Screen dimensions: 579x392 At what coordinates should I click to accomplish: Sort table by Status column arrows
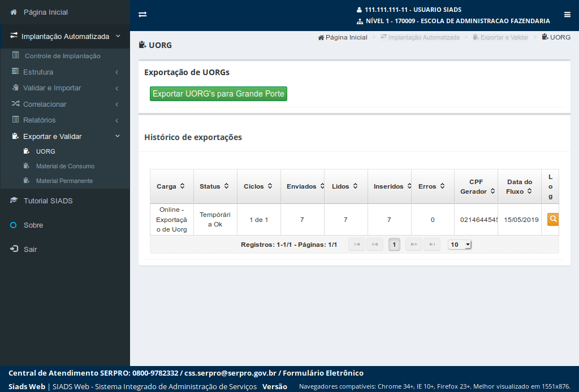tap(226, 186)
